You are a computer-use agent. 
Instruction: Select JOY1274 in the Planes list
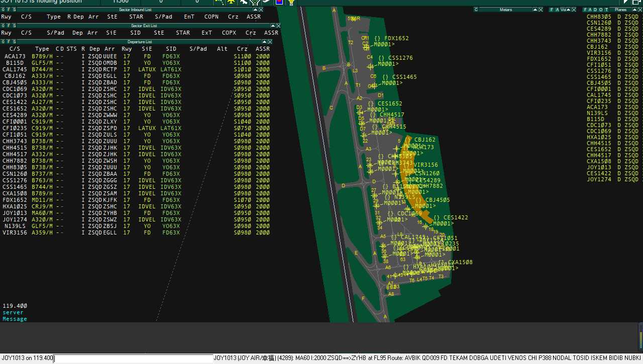click(599, 179)
